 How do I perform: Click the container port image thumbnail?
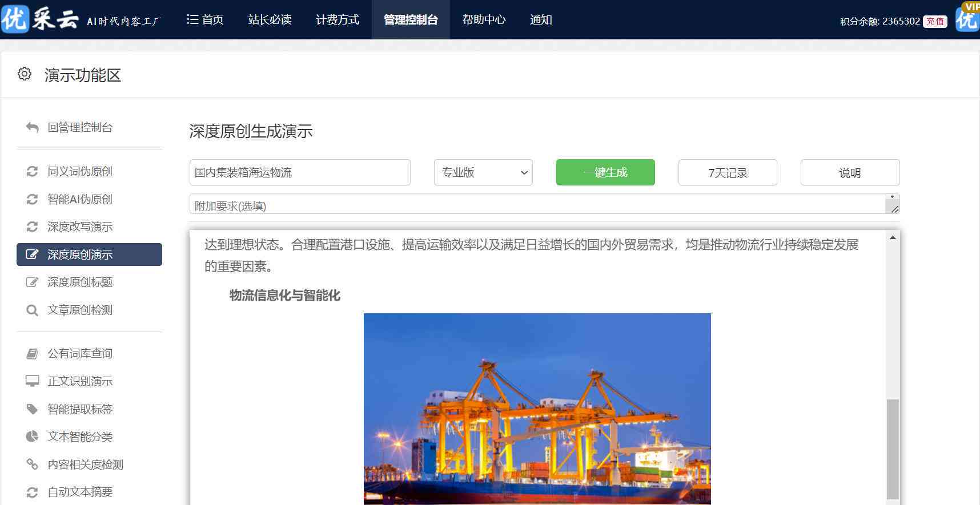point(537,409)
